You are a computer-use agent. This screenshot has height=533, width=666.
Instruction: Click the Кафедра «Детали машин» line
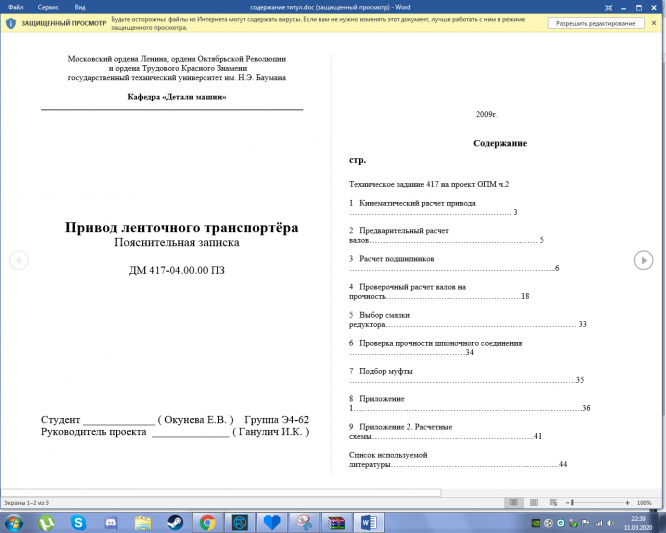point(177,97)
